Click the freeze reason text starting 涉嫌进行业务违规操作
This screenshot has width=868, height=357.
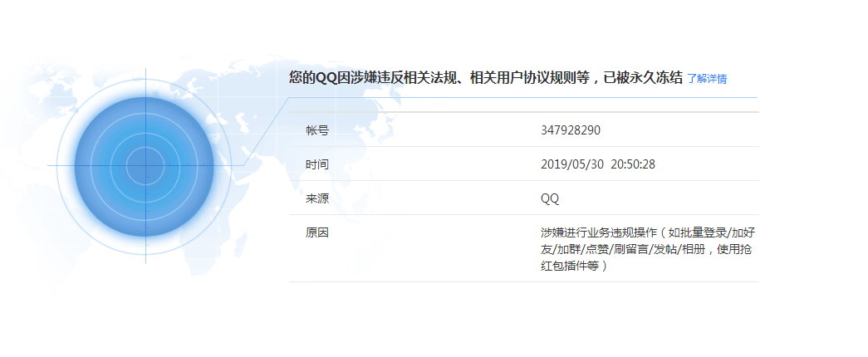[x=648, y=249]
